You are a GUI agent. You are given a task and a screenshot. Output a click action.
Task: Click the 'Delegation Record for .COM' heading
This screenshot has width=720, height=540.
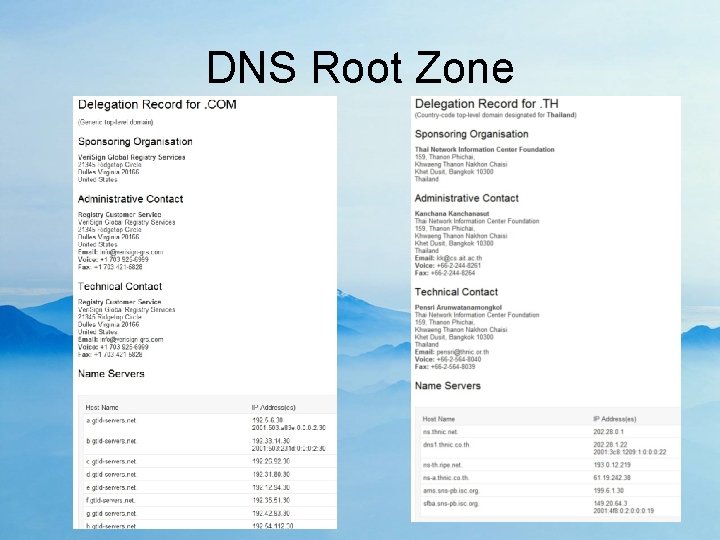pyautogui.click(x=157, y=105)
